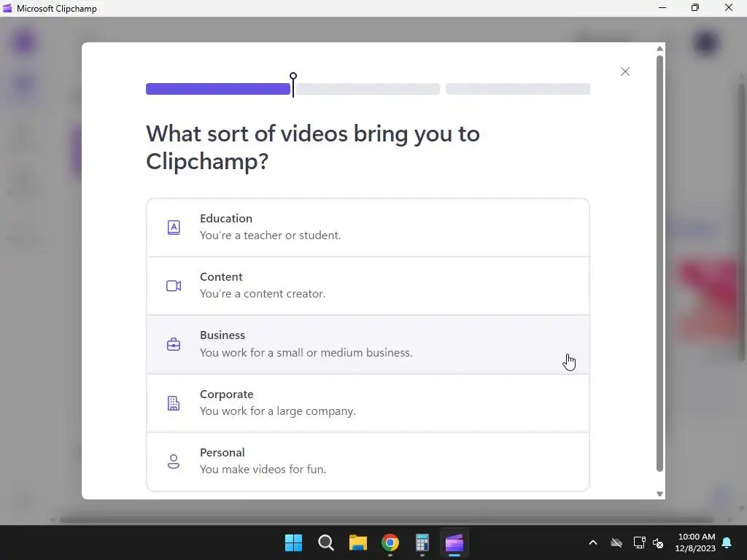Screen dimensions: 747x560
Task: Select the Corporate option
Action: [368, 402]
